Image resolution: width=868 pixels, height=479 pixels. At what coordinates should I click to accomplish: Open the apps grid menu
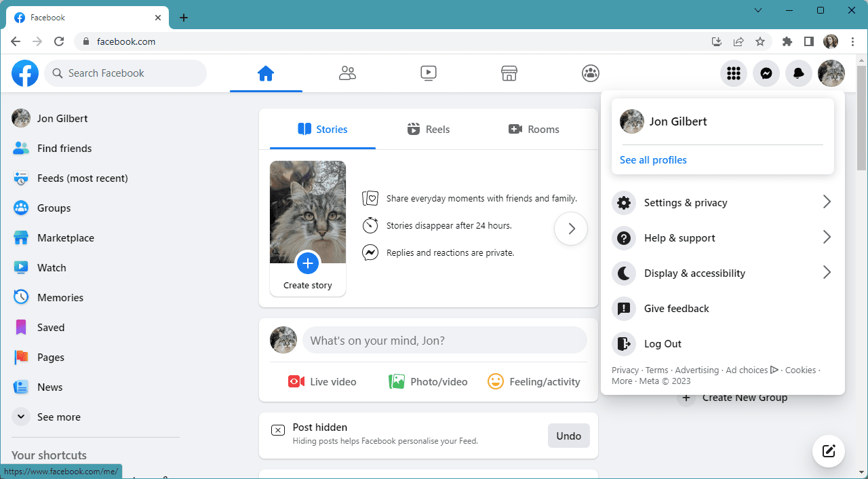click(x=733, y=73)
